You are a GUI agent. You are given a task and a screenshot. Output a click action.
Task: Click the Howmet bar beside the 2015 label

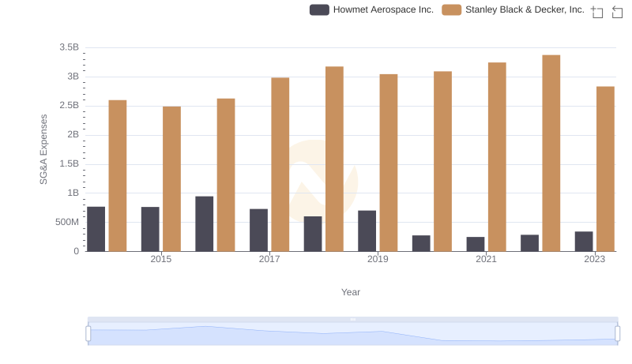click(150, 229)
